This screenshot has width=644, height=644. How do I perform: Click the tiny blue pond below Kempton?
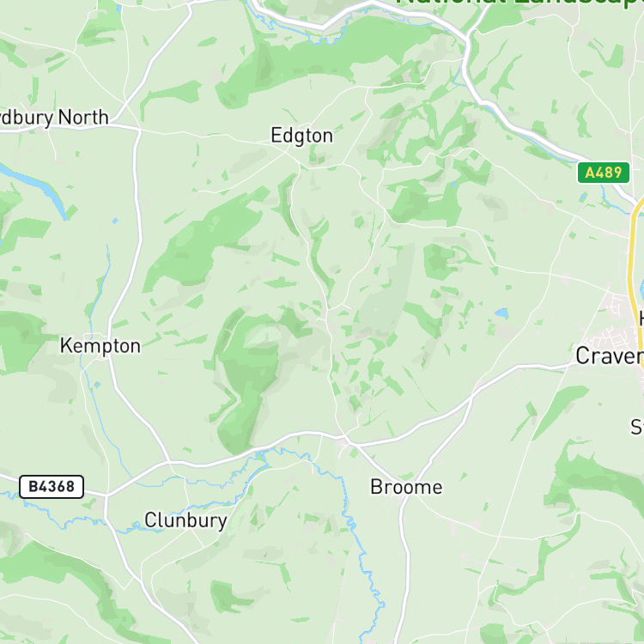(97, 385)
